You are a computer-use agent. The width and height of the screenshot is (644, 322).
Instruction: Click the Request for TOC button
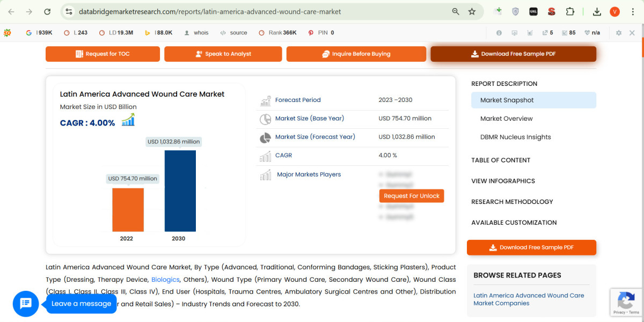(x=103, y=54)
